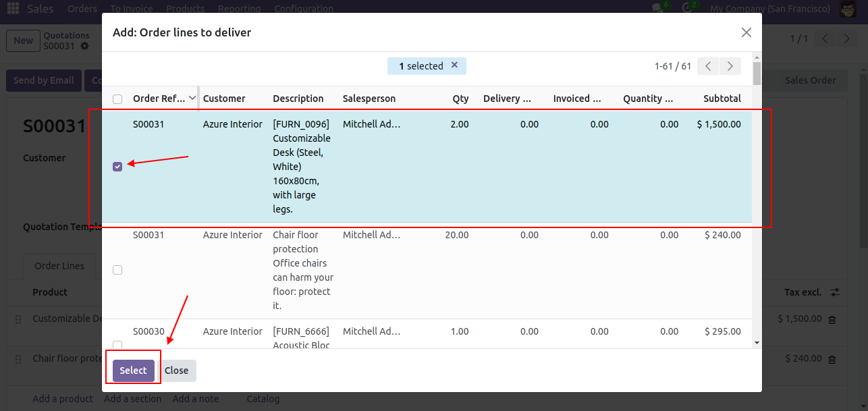Click the user avatar in top bar
This screenshot has width=868, height=411.
coord(848,9)
